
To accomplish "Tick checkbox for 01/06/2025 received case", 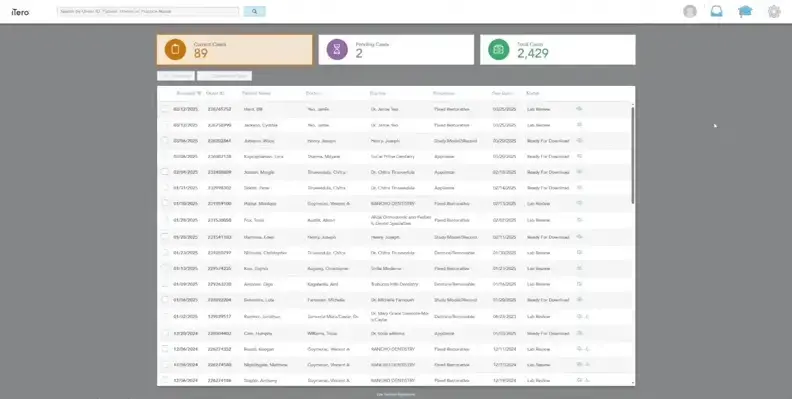I will click(165, 300).
